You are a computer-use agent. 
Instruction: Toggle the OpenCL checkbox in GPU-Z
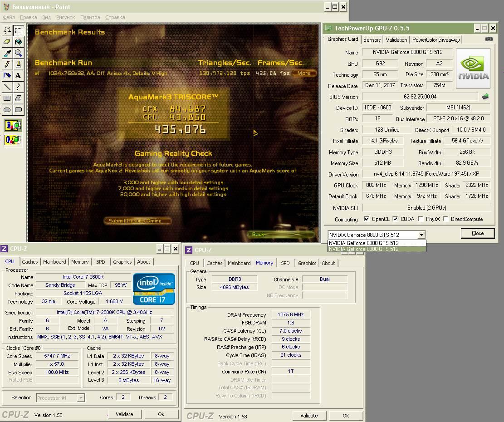click(366, 219)
